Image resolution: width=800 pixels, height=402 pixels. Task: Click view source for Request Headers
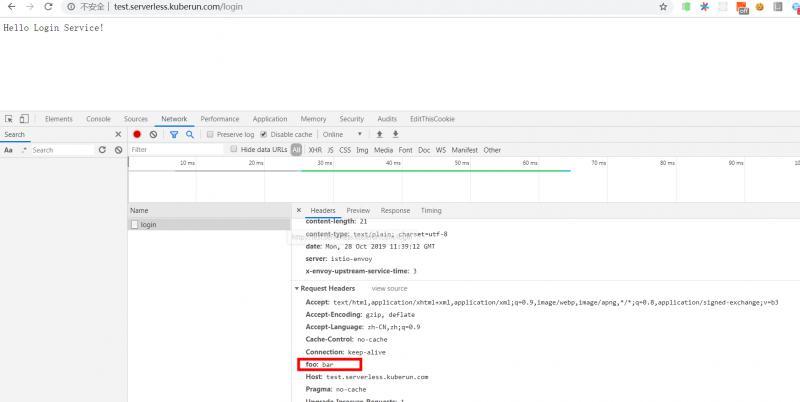pos(390,289)
